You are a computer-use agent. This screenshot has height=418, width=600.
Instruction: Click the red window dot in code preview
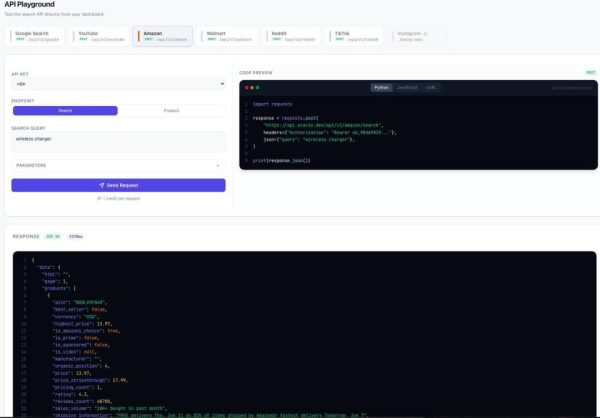(x=247, y=88)
